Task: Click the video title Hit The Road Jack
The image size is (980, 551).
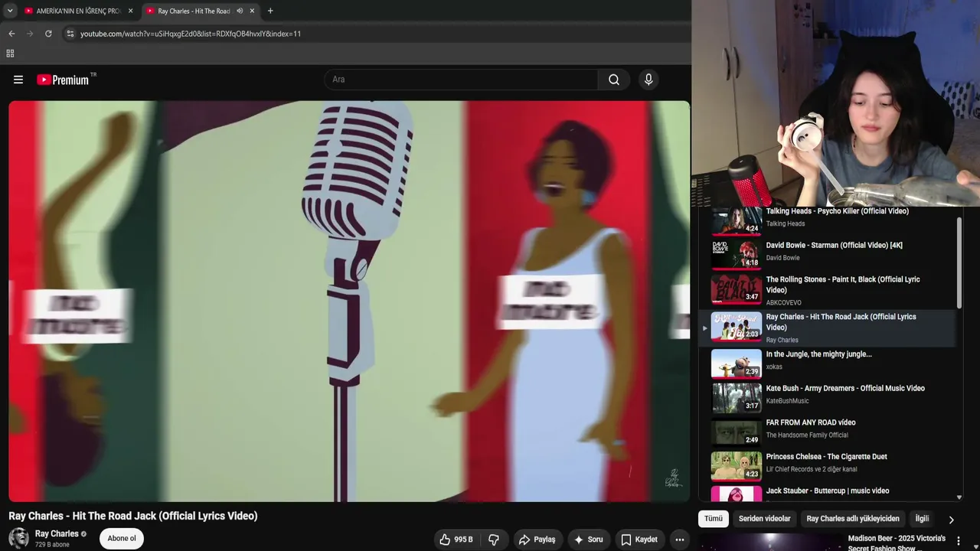Action: [133, 516]
